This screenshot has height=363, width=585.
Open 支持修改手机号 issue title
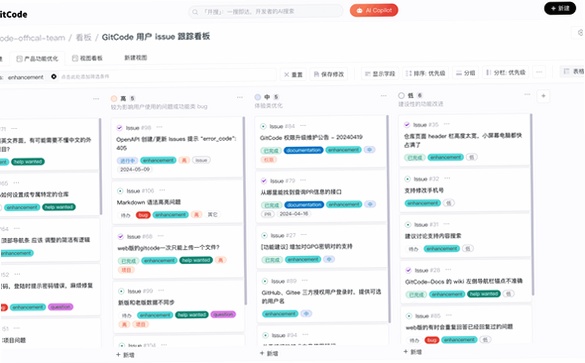click(x=424, y=191)
